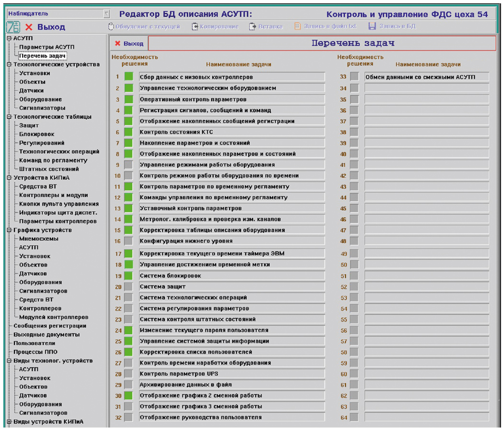Open Мнемосхемы under Графика устройств
This screenshot has height=430, width=504.
38,239
